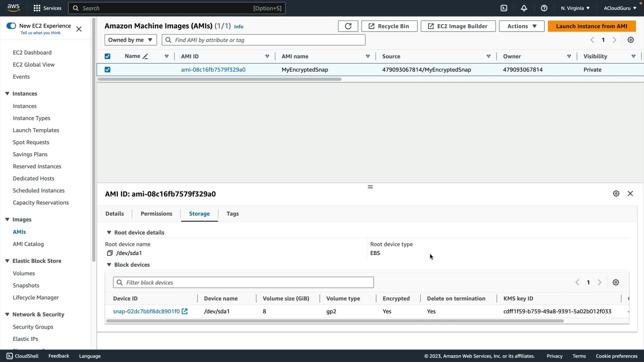Collapse the Root device details section
This screenshot has height=362, width=644.
click(109, 233)
